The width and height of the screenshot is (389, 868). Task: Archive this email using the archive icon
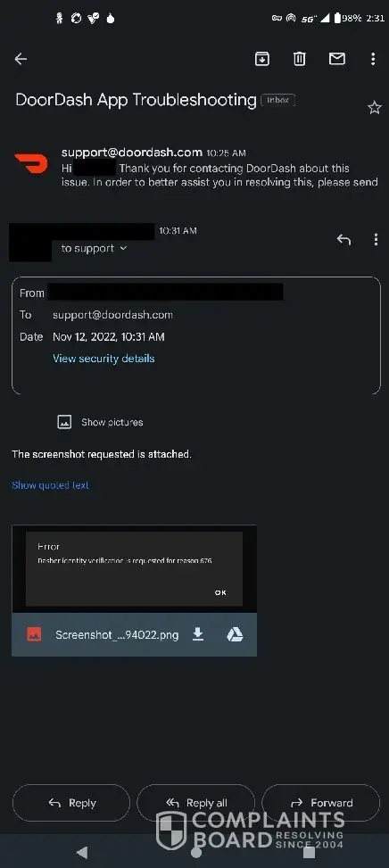pyautogui.click(x=261, y=59)
